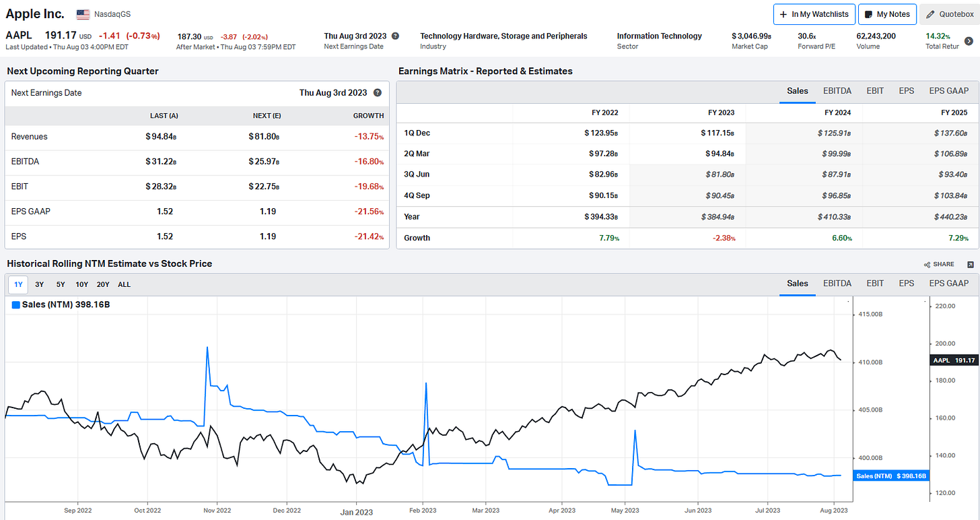980x520 pixels.
Task: Click the 62,243,200 Volume value
Action: pyautogui.click(x=876, y=36)
